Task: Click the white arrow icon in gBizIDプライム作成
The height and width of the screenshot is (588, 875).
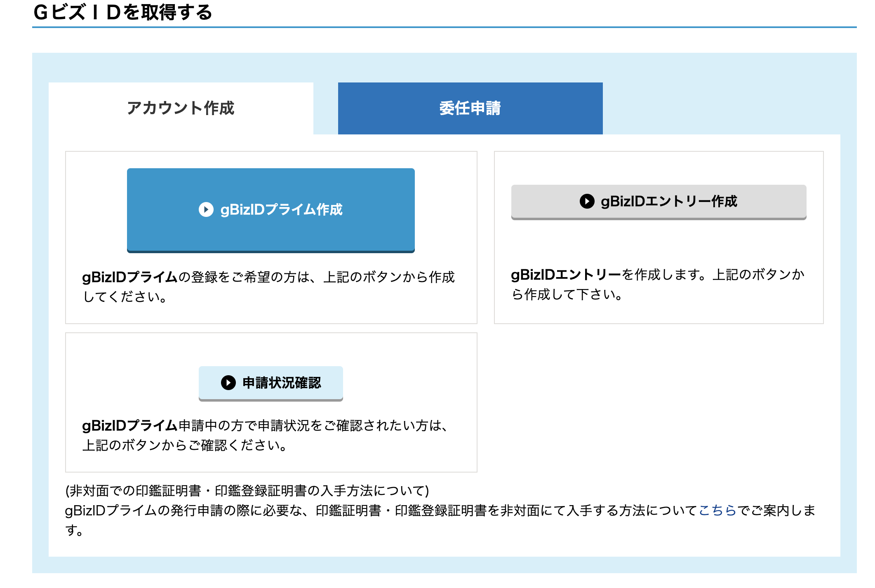Action: coord(206,209)
